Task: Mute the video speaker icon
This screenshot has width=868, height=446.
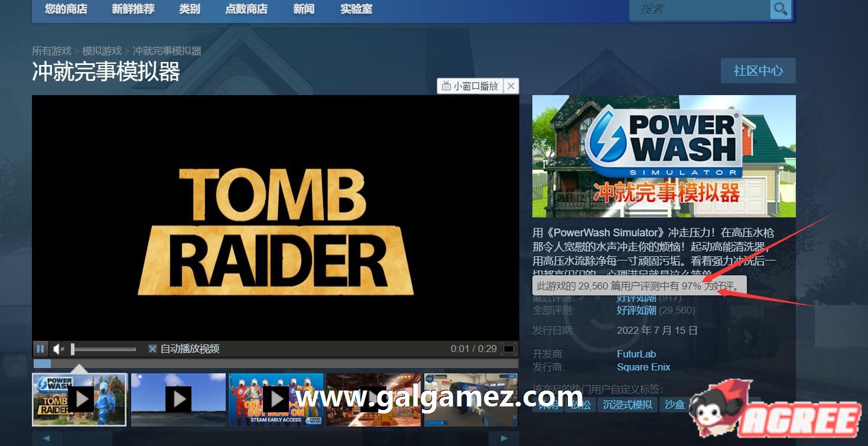Action: point(58,349)
